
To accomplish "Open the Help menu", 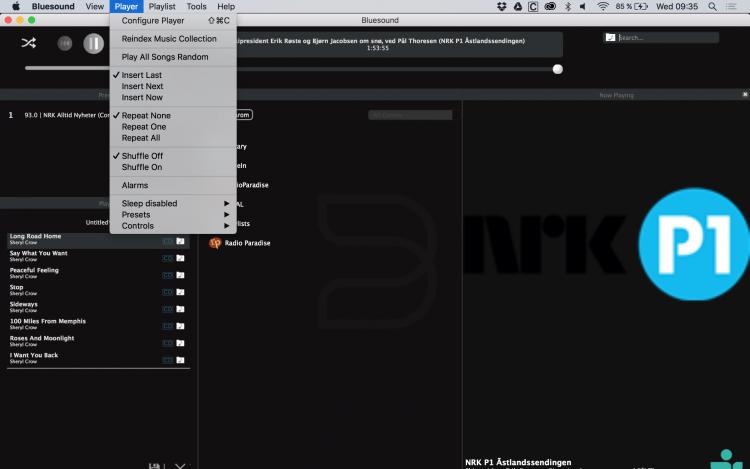I will [x=226, y=6].
